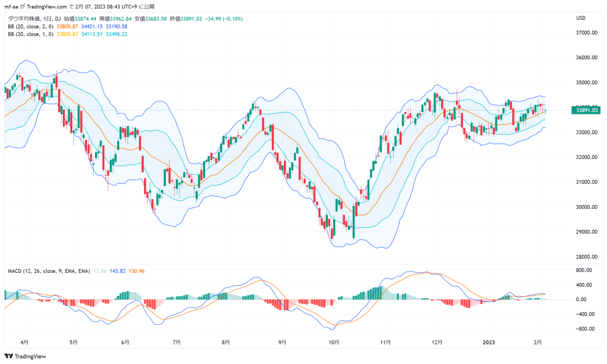607x364 pixels.
Task: Click the 12月 time axis marker
Action: coord(437,342)
